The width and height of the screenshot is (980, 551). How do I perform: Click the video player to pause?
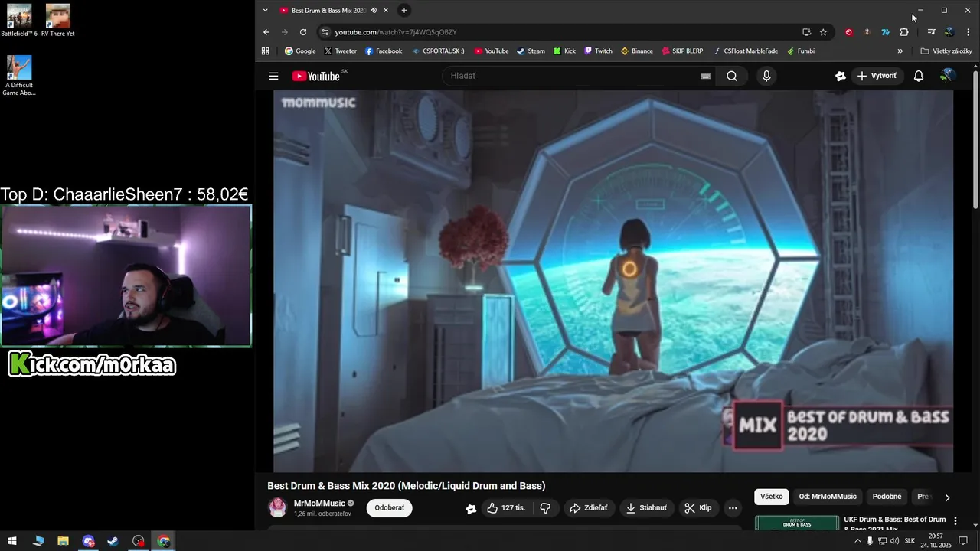(x=613, y=281)
